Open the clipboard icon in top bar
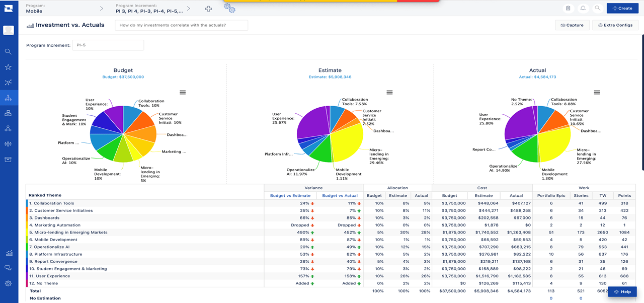 [x=568, y=9]
